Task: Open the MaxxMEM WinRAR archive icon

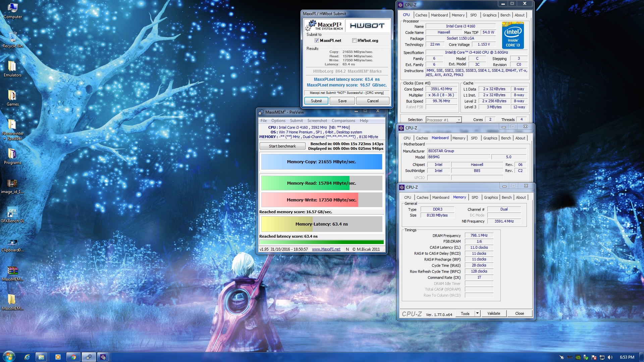Action: tap(12, 273)
